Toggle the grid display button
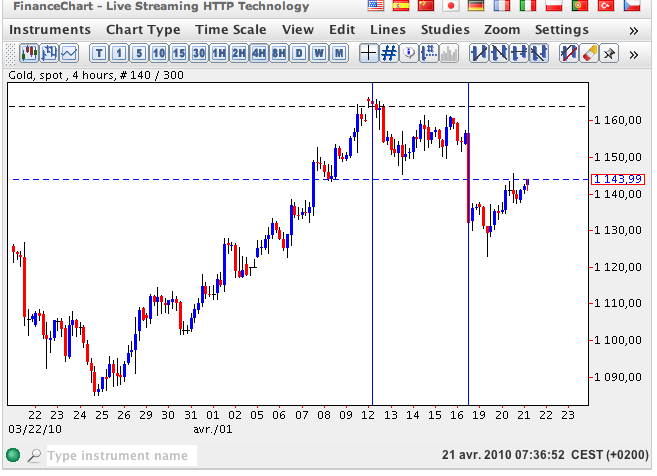The height and width of the screenshot is (476, 657). tap(387, 52)
